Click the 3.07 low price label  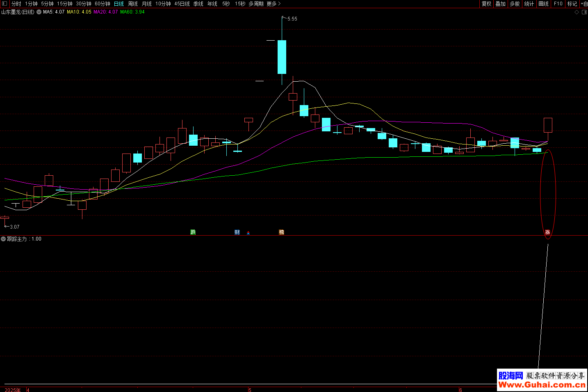(14, 227)
